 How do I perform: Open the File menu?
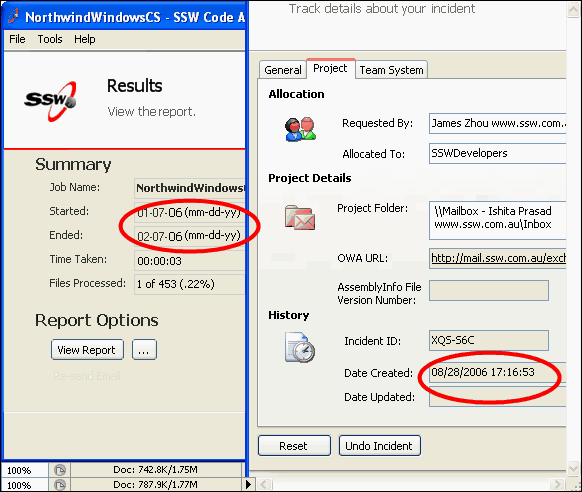pos(17,39)
